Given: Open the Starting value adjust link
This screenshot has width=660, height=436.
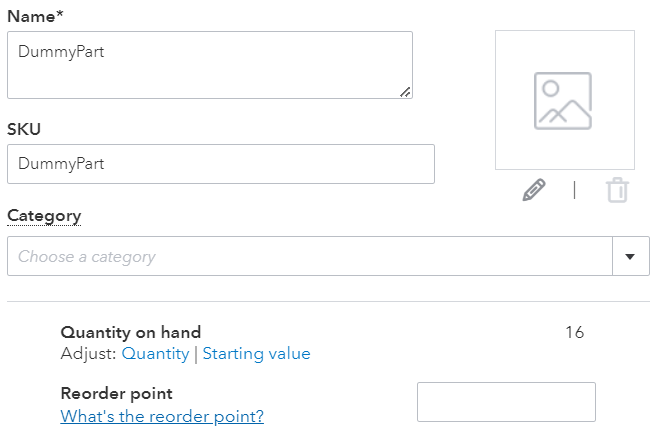Looking at the screenshot, I should pyautogui.click(x=256, y=354).
